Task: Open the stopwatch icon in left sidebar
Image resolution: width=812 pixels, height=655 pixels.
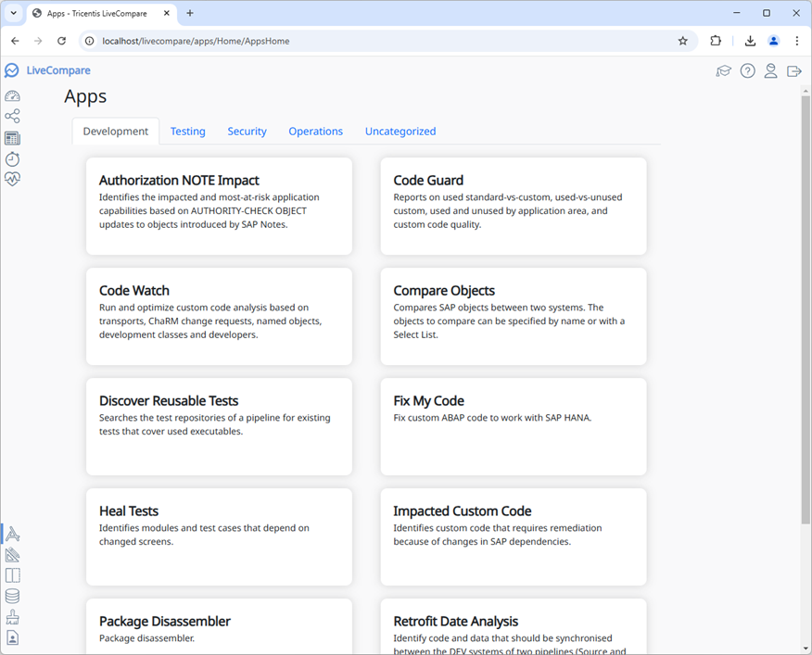Action: [12, 159]
